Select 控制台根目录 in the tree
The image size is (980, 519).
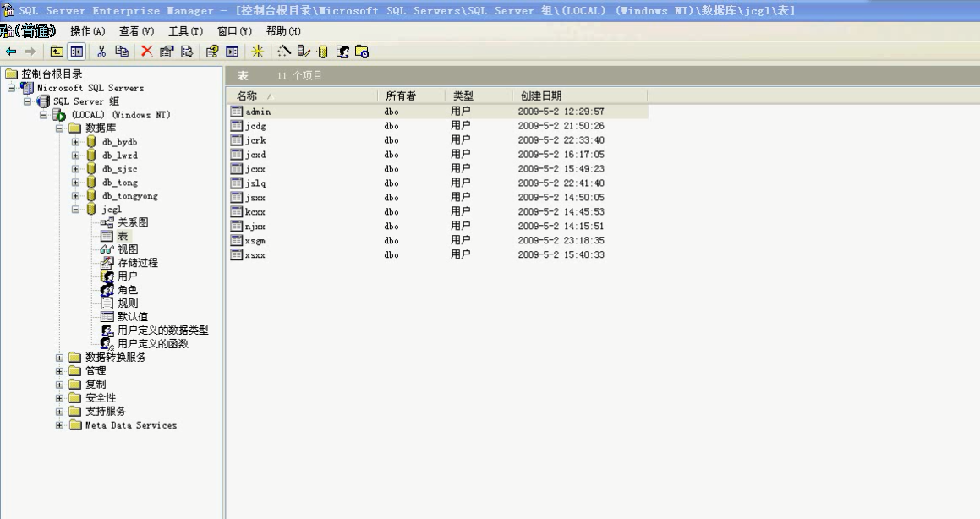click(x=52, y=74)
